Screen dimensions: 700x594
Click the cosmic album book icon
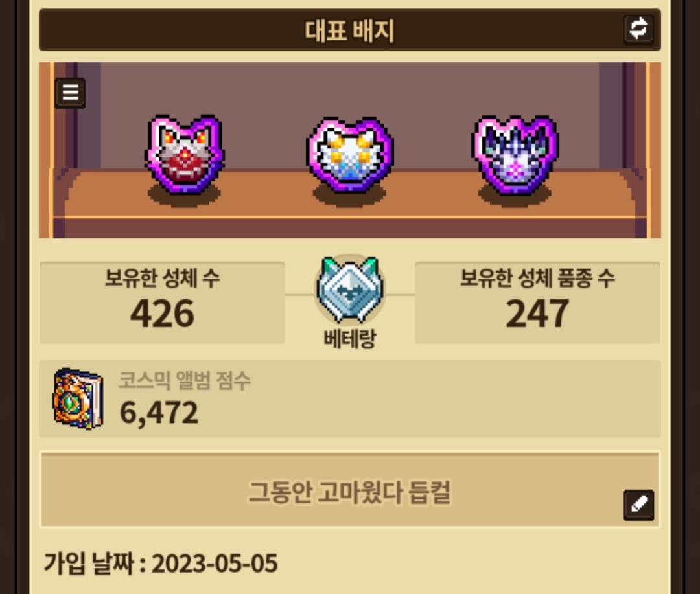tap(78, 398)
